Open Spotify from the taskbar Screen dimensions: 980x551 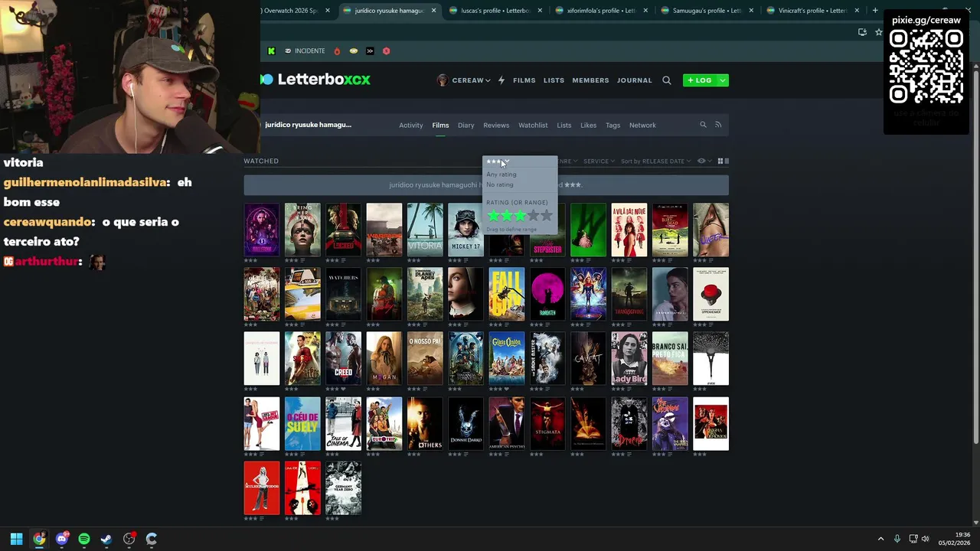point(84,539)
